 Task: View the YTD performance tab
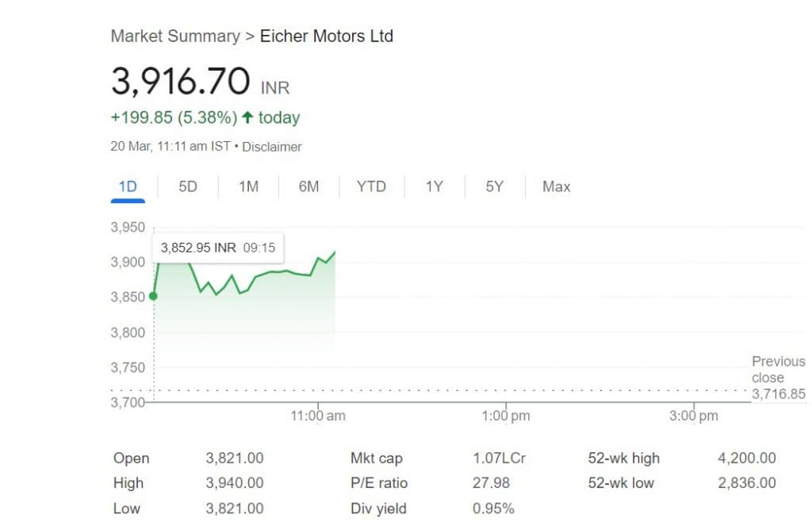click(370, 186)
